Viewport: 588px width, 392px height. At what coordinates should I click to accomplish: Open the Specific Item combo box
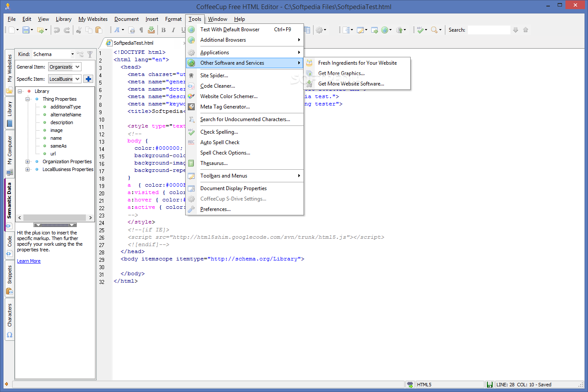pyautogui.click(x=65, y=79)
